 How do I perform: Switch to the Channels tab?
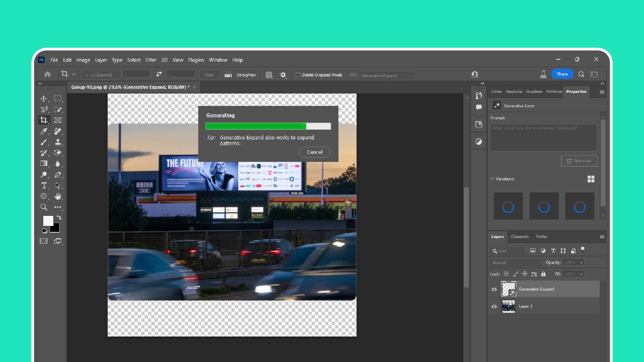click(520, 236)
